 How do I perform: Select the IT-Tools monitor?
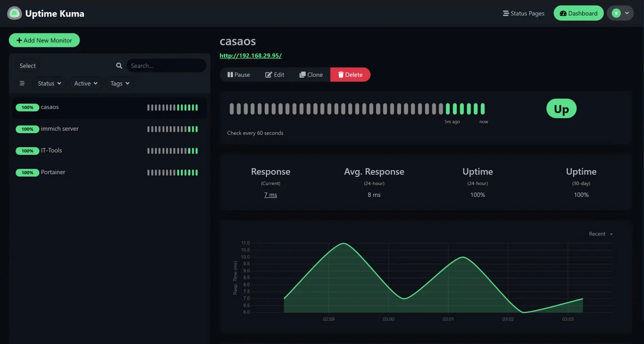click(x=109, y=151)
